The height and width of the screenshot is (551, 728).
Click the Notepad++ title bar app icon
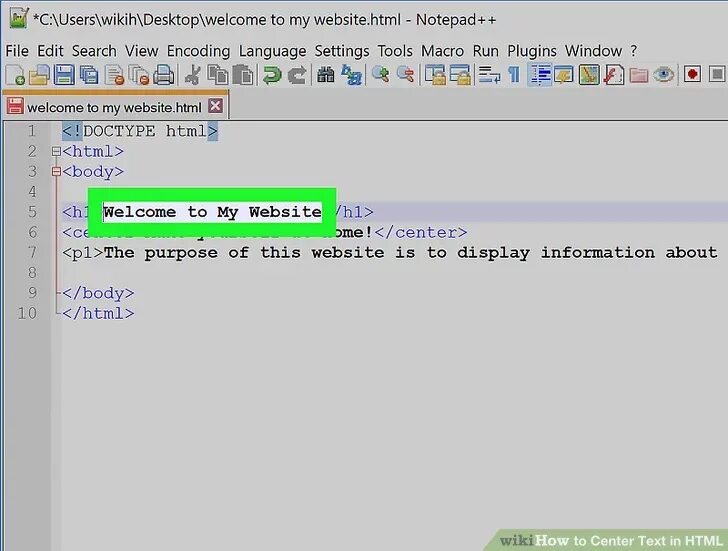coord(18,19)
